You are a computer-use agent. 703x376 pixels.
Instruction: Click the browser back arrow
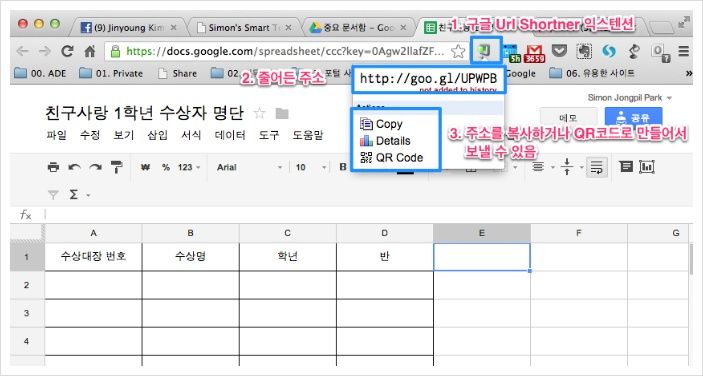[22, 51]
